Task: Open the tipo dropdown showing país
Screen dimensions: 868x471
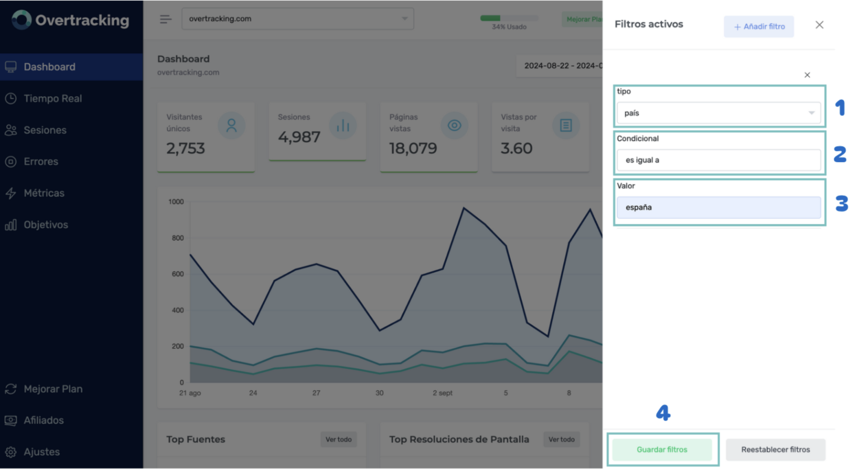Action: point(719,113)
